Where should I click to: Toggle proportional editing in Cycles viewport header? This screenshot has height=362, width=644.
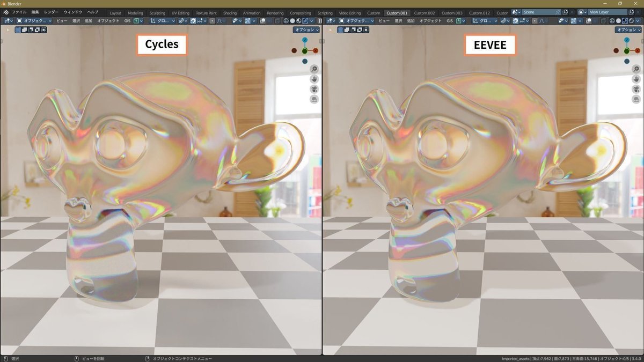(213, 21)
